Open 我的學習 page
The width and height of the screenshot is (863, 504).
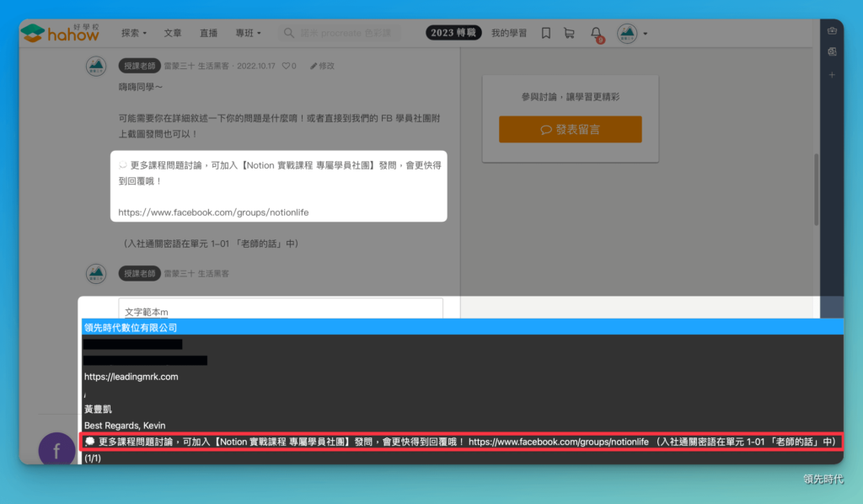[508, 33]
